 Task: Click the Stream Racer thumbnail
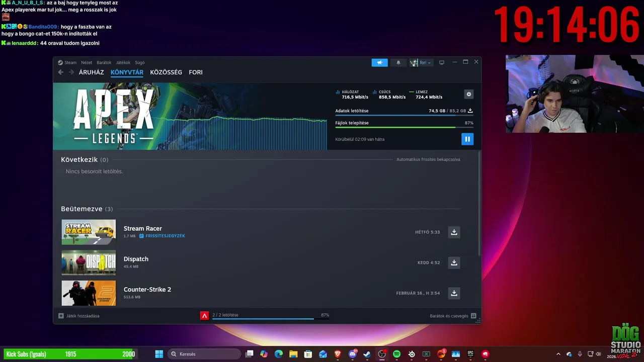(89, 232)
